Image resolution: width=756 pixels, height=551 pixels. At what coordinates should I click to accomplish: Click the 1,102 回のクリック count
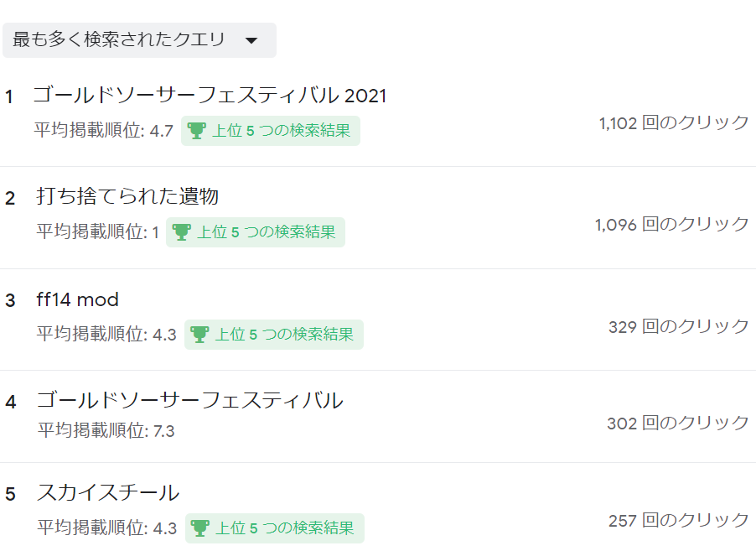coord(674,123)
